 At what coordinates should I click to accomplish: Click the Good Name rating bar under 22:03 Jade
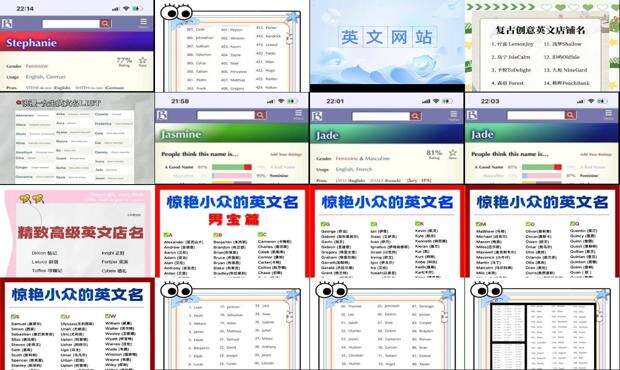542,167
